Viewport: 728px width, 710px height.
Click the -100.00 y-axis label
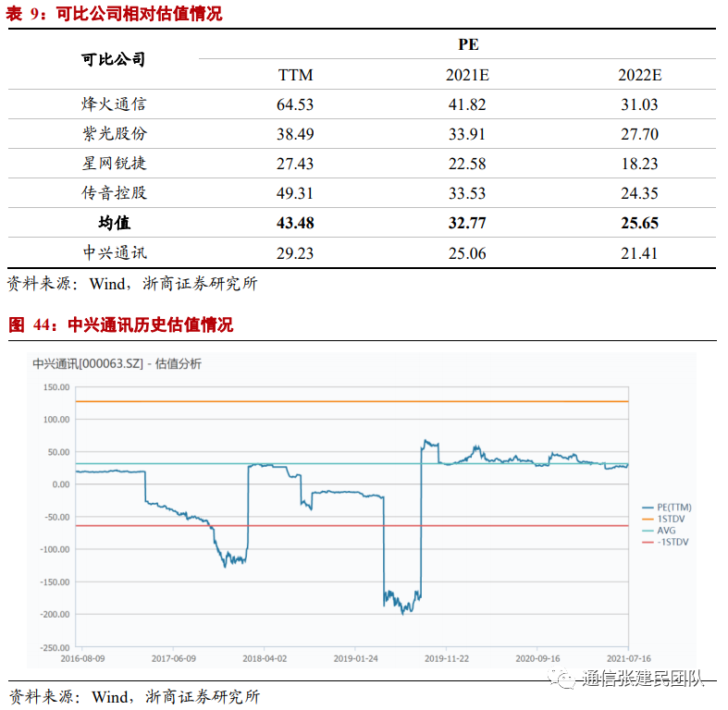[x=55, y=549]
